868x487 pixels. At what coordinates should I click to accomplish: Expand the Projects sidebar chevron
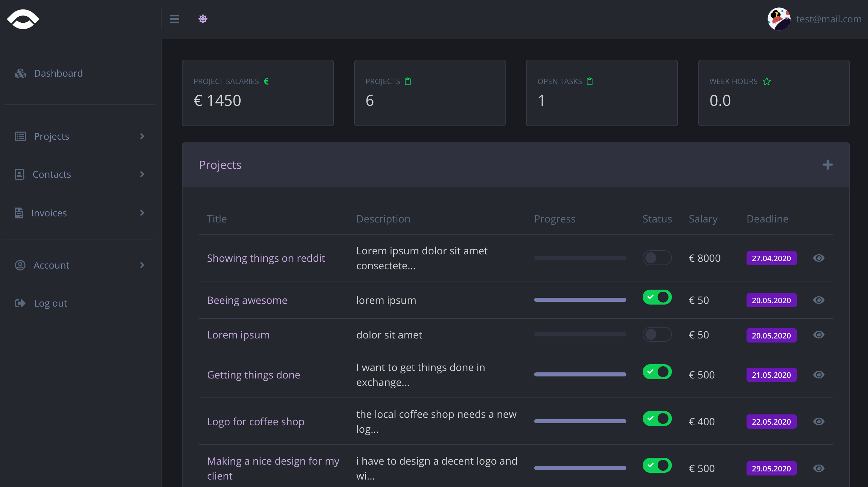[142, 136]
